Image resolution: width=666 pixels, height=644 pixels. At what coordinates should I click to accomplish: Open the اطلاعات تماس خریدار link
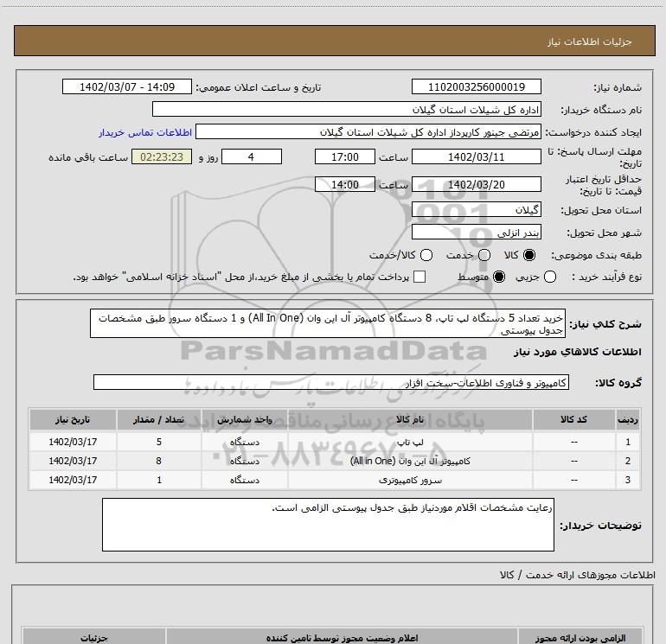(x=145, y=132)
